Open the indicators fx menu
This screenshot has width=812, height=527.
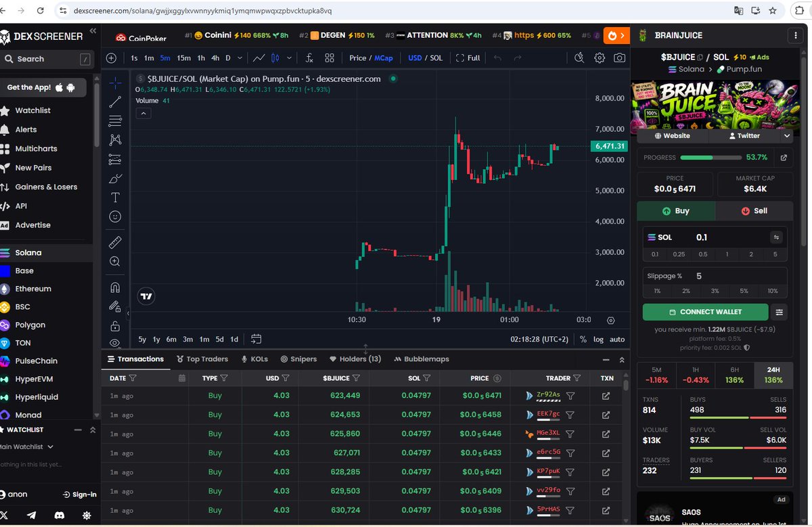[x=309, y=58]
